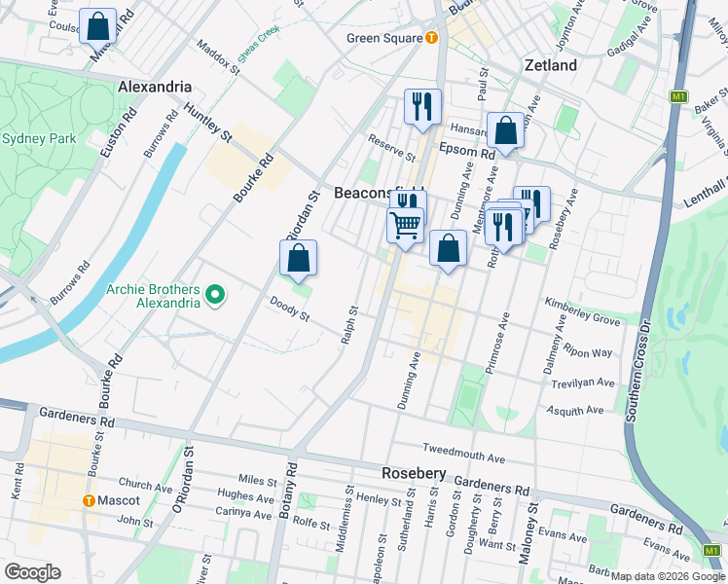This screenshot has height=584, width=728.
Task: Click the John St label
Action: 134,521
